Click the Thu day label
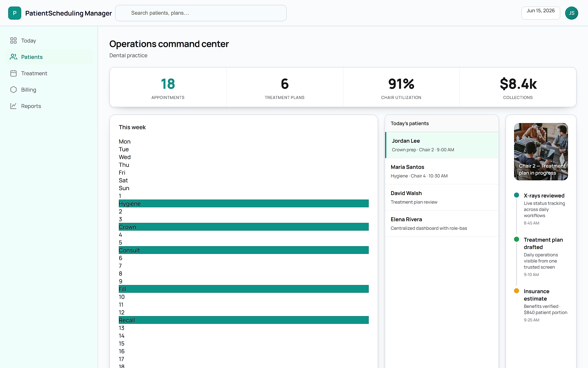The height and width of the screenshot is (368, 588). click(x=124, y=165)
